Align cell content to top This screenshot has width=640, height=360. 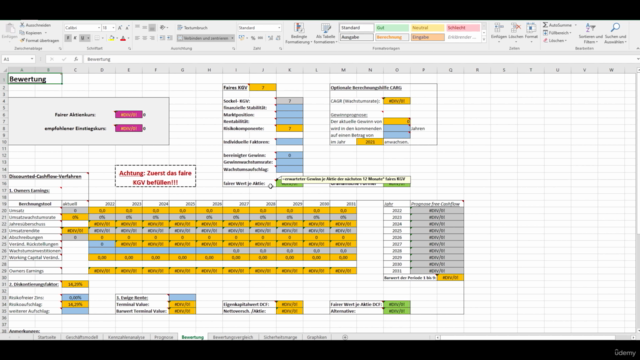[137, 28]
